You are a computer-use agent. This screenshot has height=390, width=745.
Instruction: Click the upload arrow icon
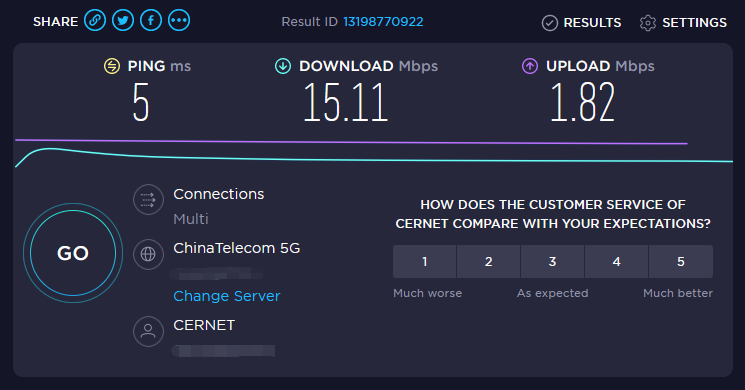point(530,66)
